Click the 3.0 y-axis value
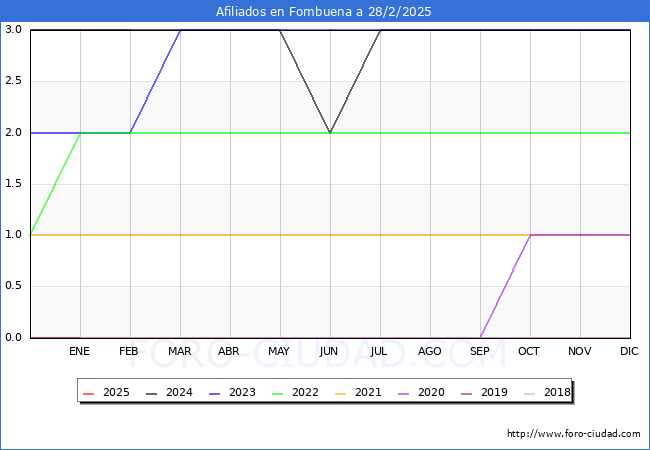Image resolution: width=650 pixels, height=450 pixels. point(13,29)
